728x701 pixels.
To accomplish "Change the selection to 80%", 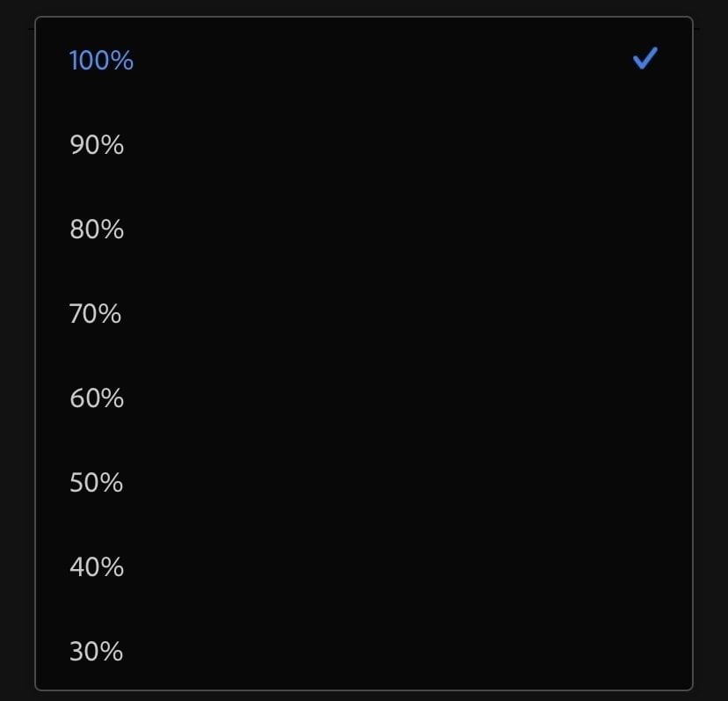I will coord(363,229).
